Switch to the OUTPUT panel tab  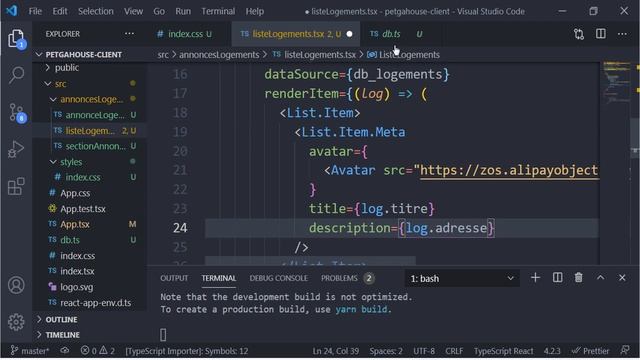pyautogui.click(x=174, y=278)
